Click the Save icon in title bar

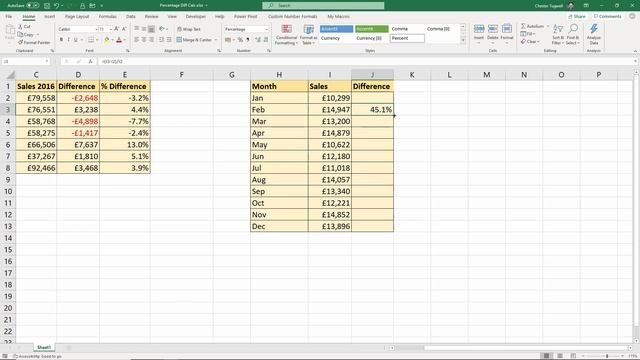click(47, 6)
